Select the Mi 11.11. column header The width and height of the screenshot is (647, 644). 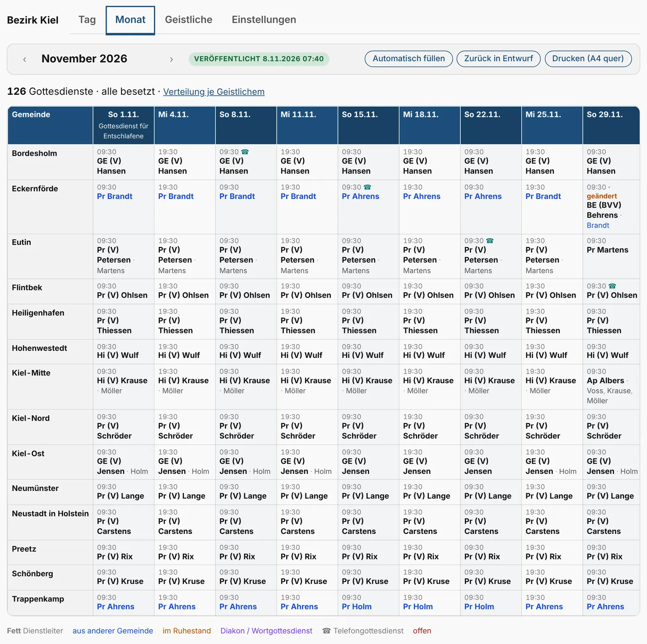pyautogui.click(x=307, y=125)
